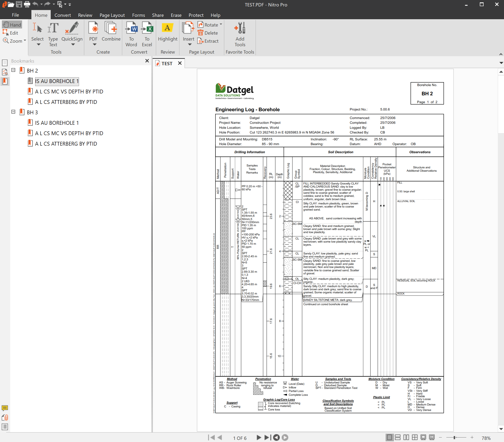This screenshot has height=442, width=504.
Task: Open the comments pane icon in sidebar
Action: 5,408
